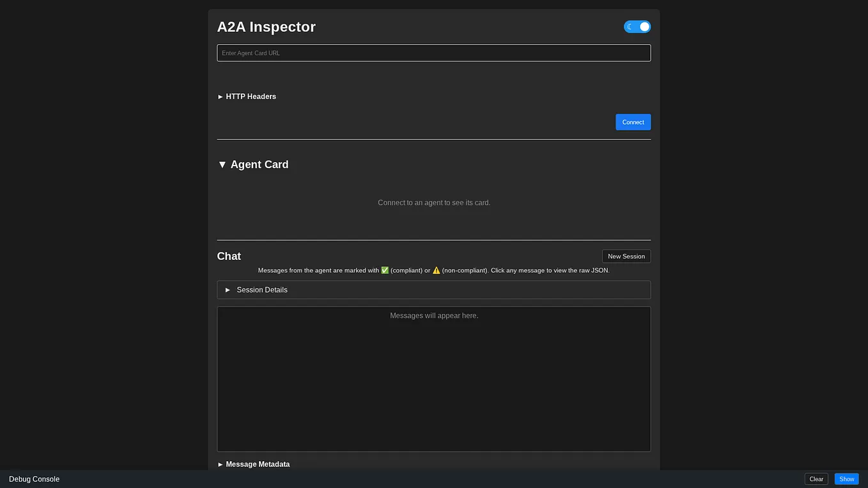868x488 pixels.
Task: Expand the Session Details panel
Action: point(262,289)
